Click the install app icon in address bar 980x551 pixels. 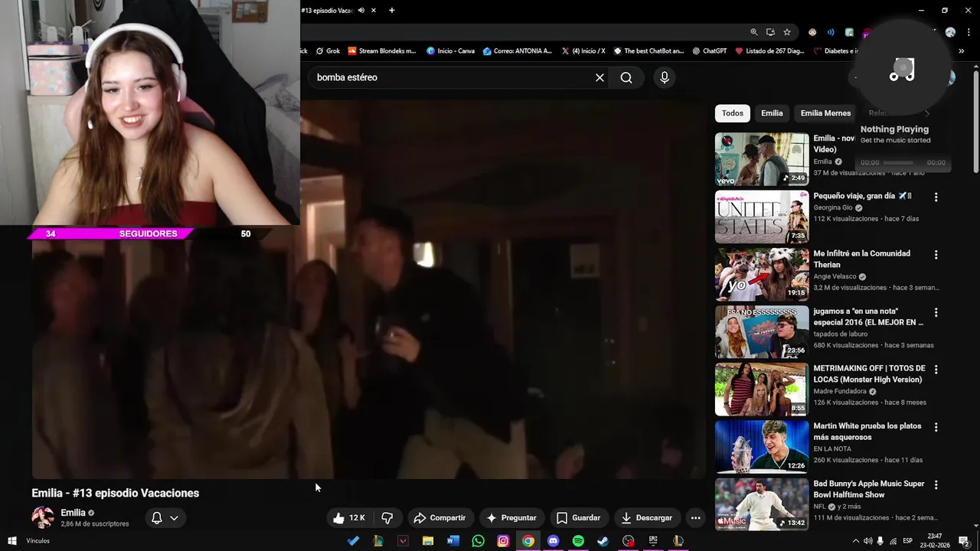tap(770, 32)
